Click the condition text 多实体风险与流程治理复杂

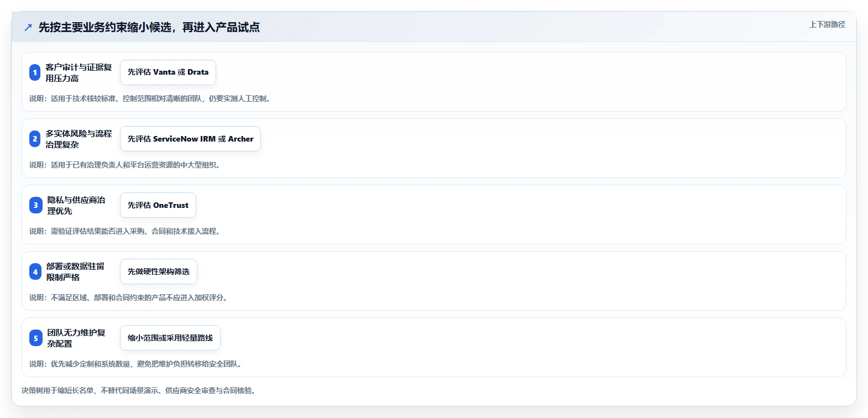point(79,139)
